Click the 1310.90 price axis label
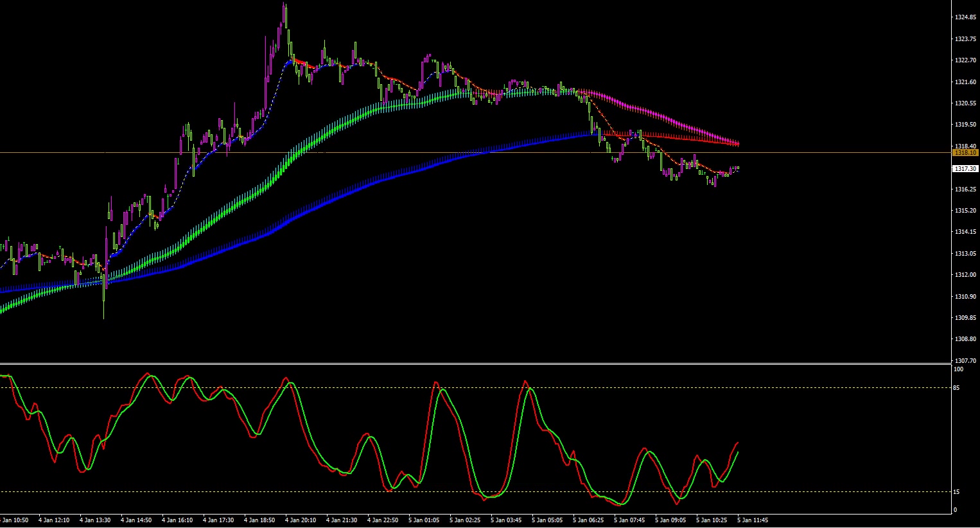Viewport: 980px width, 528px height. 965,297
